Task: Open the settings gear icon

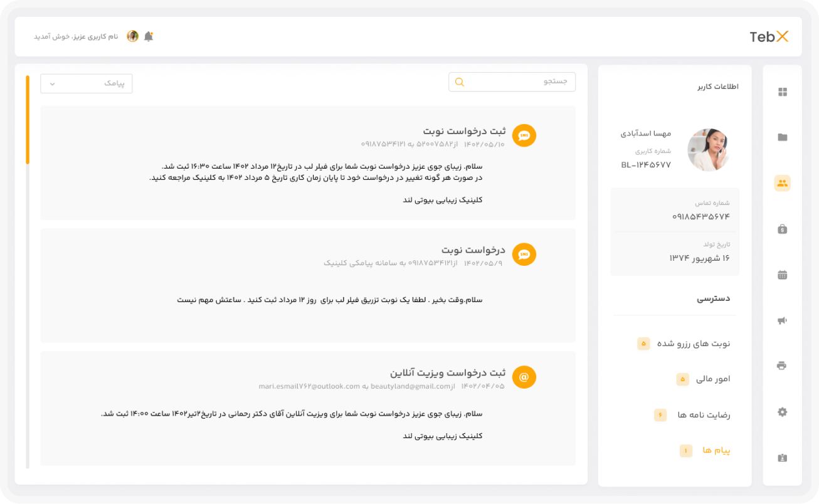Action: tap(782, 412)
